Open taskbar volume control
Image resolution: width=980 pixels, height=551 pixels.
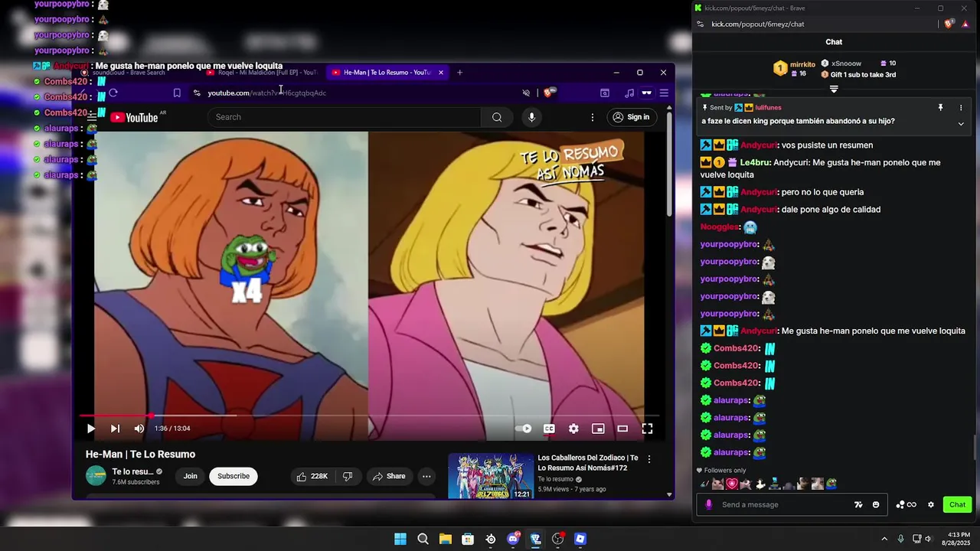click(x=928, y=539)
